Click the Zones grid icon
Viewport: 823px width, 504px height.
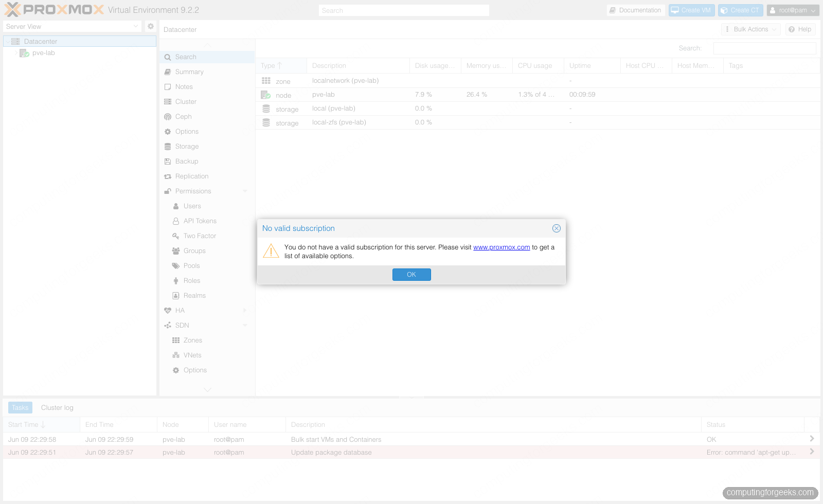click(176, 340)
